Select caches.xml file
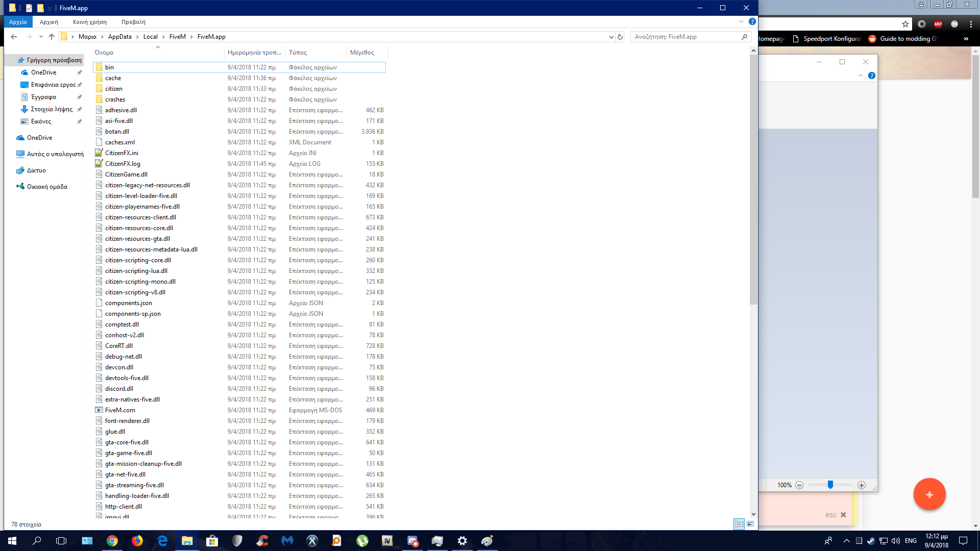This screenshot has width=980, height=551. (239, 142)
